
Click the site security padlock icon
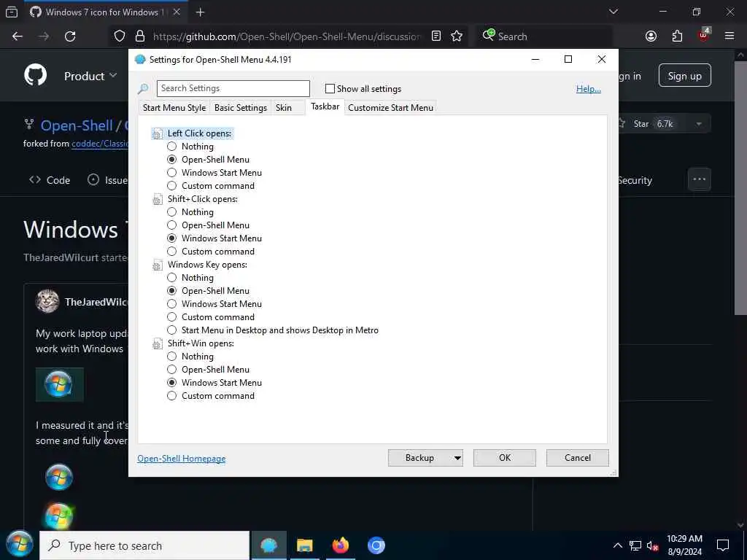click(x=140, y=36)
